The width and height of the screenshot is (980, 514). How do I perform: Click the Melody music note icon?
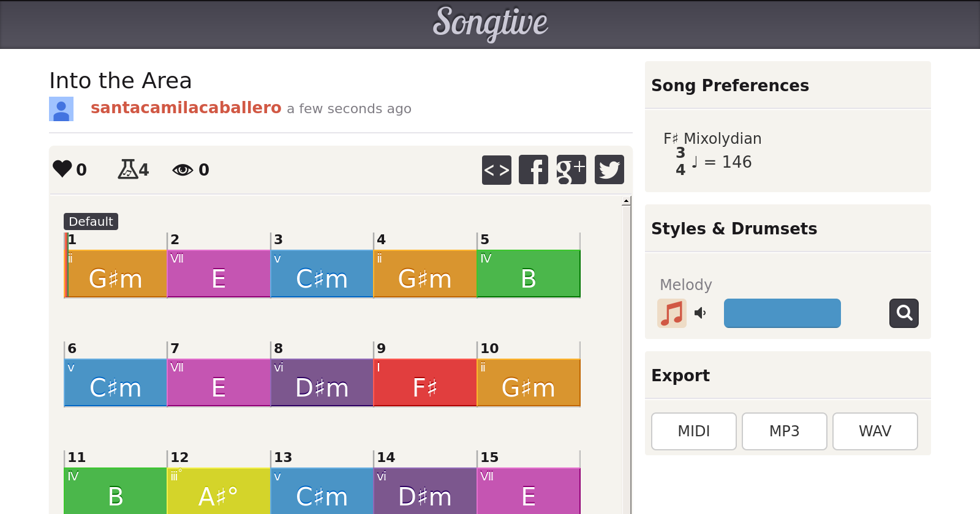(x=672, y=313)
